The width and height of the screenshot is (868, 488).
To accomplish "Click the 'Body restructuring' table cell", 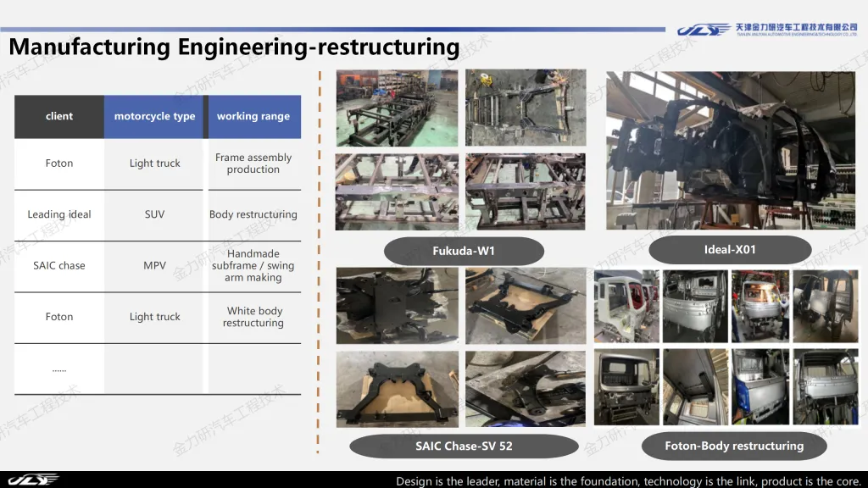I will click(x=253, y=214).
